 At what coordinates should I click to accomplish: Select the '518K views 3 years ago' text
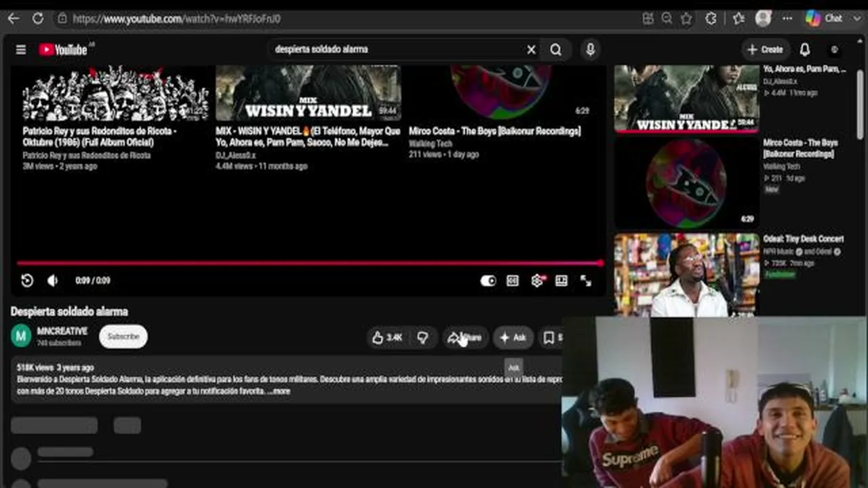[x=56, y=367]
